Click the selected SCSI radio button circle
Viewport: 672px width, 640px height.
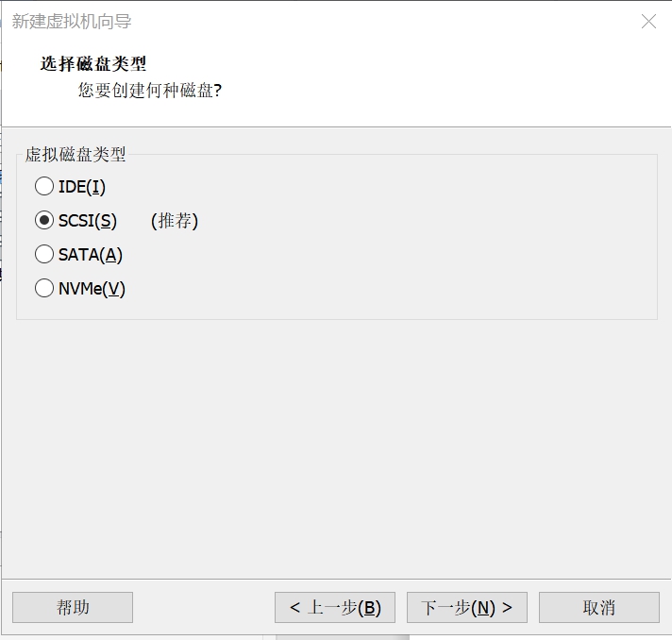pyautogui.click(x=44, y=220)
